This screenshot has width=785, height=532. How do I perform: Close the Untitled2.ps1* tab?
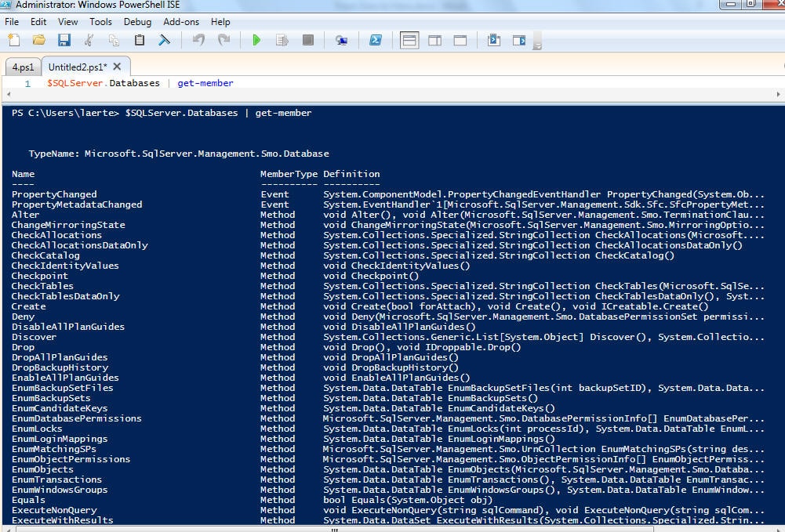[x=117, y=67]
